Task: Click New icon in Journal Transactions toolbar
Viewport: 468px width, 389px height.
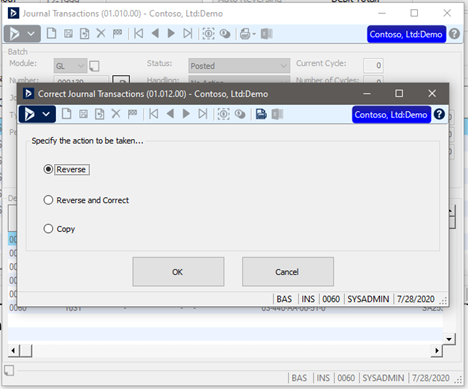Action: [51, 34]
